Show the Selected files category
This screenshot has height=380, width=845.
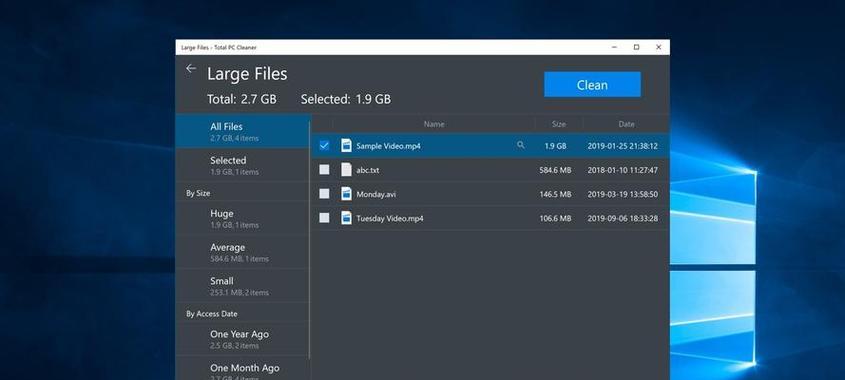coord(243,165)
